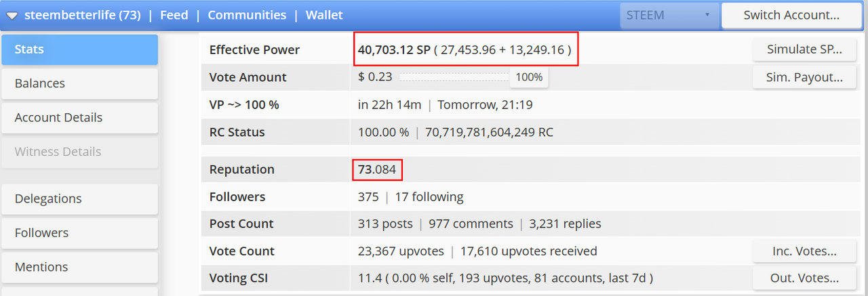Open the STEEM chain dropdown
The width and height of the screenshot is (868, 296).
point(669,15)
